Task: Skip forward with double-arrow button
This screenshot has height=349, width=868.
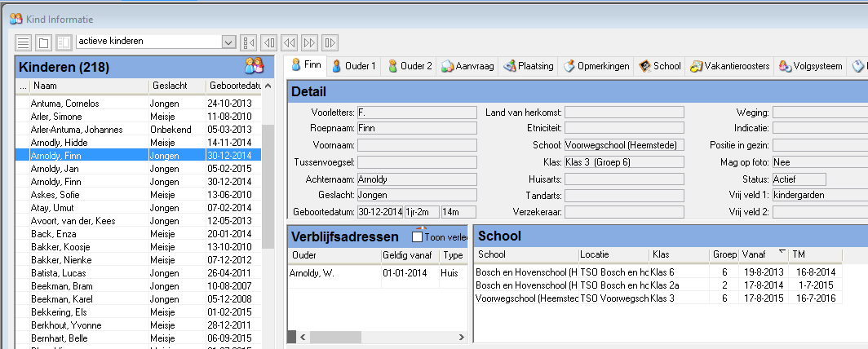Action: pos(310,42)
